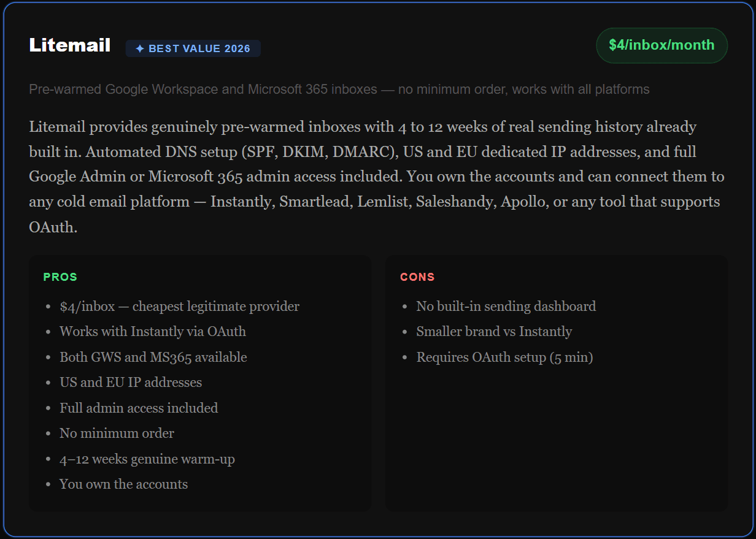
Task: Select "No built-in sending dashboard" item
Action: pos(506,306)
